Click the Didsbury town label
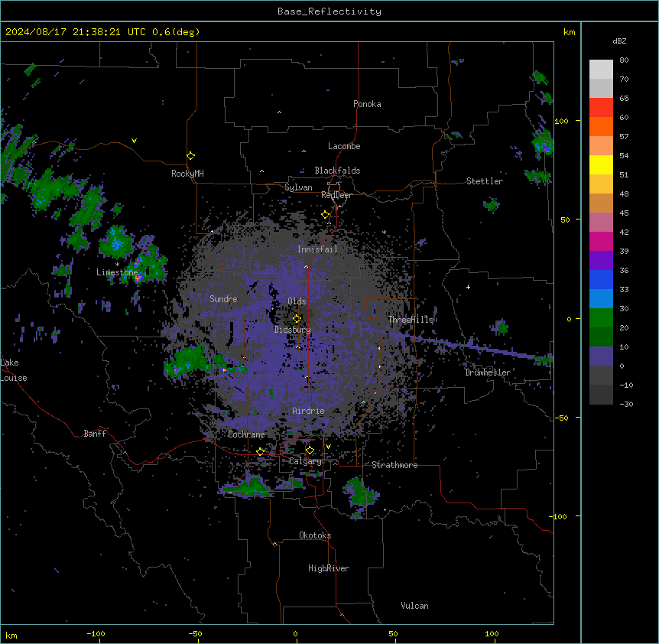Screen dimensions: 659x644 293,330
